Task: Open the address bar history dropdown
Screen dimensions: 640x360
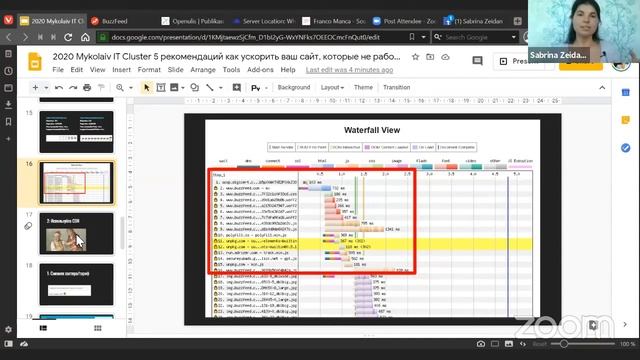Action: [423, 37]
